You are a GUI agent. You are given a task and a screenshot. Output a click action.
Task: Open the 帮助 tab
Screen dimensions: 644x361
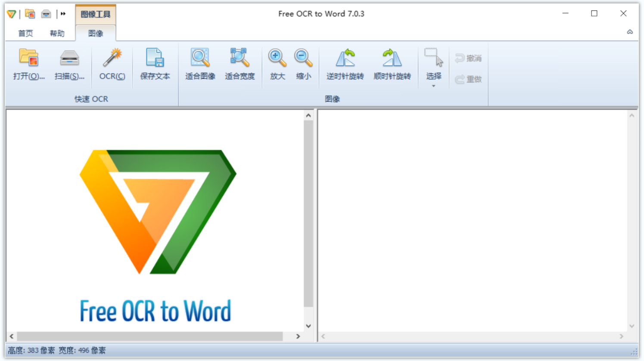click(x=57, y=33)
